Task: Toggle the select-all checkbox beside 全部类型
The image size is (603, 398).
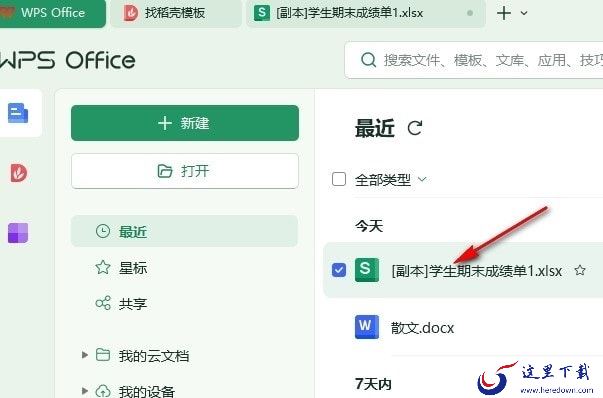Action: coord(339,179)
